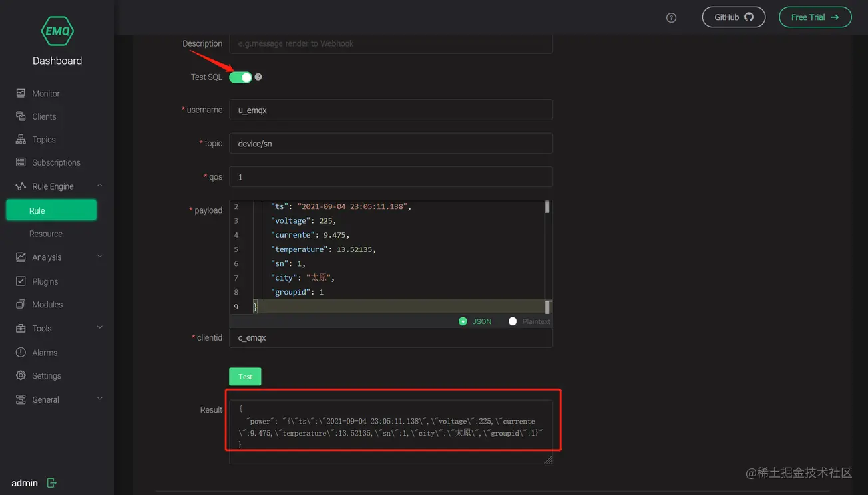The height and width of the screenshot is (495, 868).
Task: Click the payload editor's vertical scrollbar thumb
Action: pos(547,207)
